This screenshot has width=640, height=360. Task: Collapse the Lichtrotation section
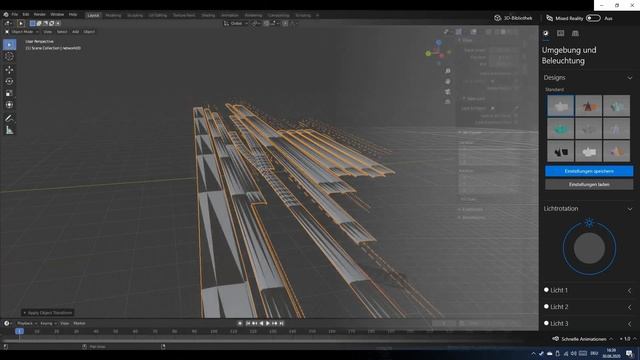(630, 209)
